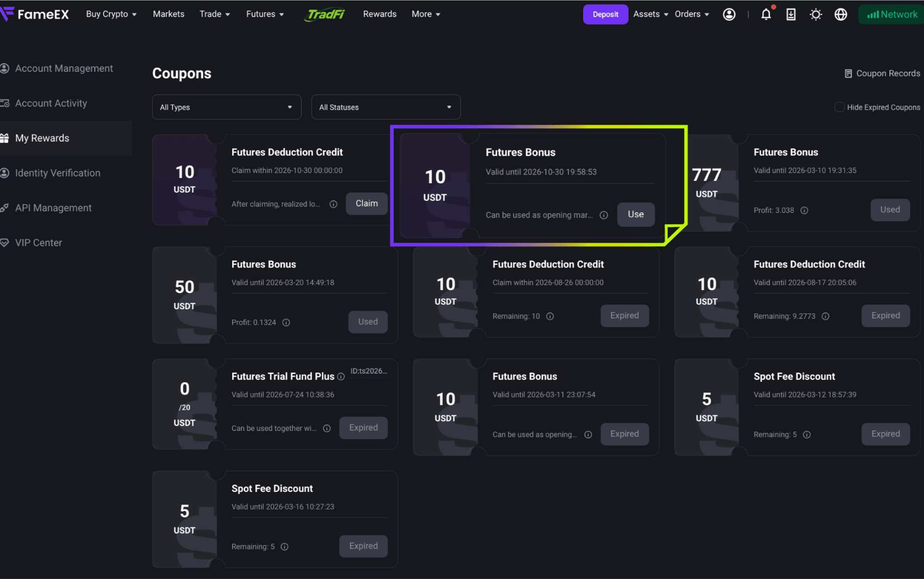Click the FameEX logo
Viewport: 924px width, 579px height.
[x=35, y=14]
